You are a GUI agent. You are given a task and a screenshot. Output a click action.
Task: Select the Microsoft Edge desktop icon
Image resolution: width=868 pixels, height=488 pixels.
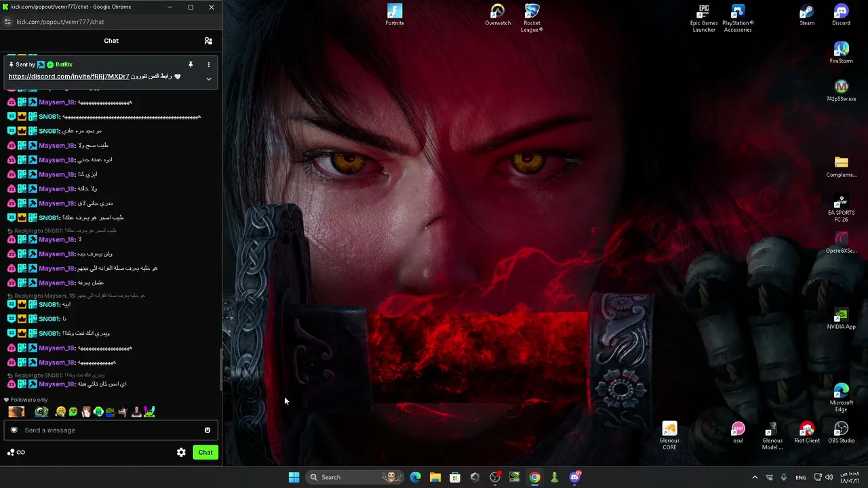click(x=842, y=398)
